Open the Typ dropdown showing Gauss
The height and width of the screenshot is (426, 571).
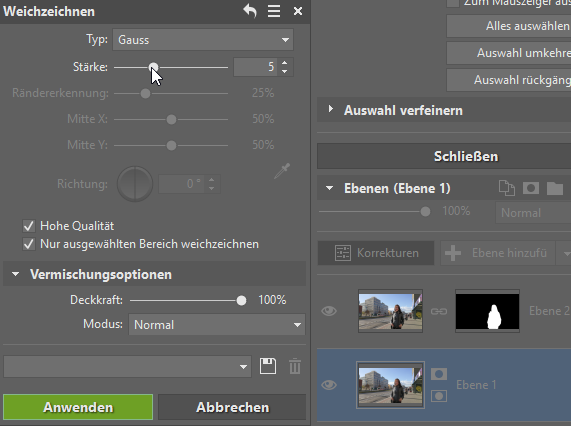(203, 40)
